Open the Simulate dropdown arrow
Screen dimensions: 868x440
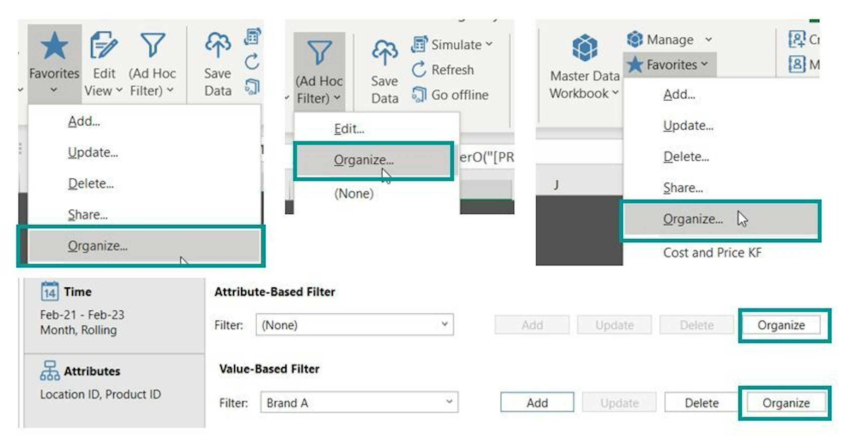[x=489, y=44]
